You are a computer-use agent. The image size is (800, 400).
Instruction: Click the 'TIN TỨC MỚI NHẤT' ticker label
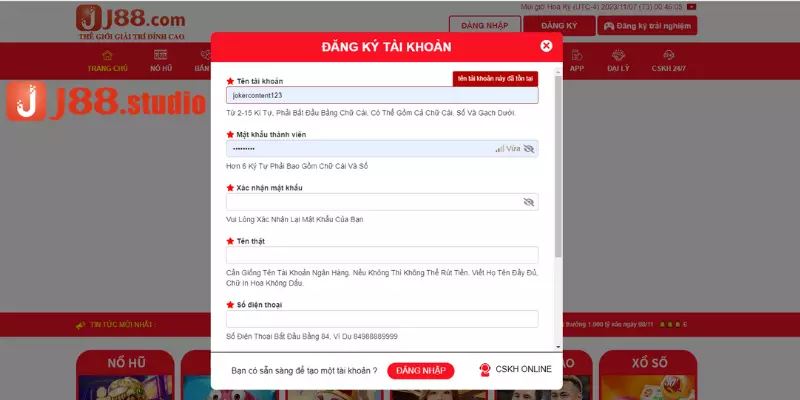click(122, 324)
